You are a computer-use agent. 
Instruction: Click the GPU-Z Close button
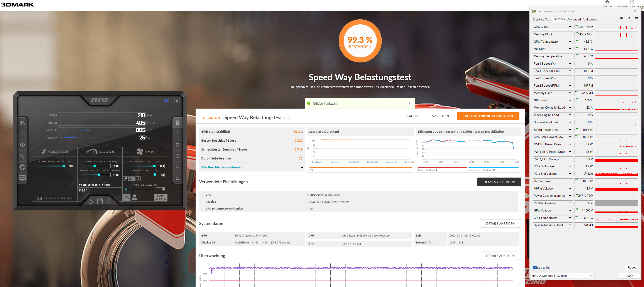point(629,276)
